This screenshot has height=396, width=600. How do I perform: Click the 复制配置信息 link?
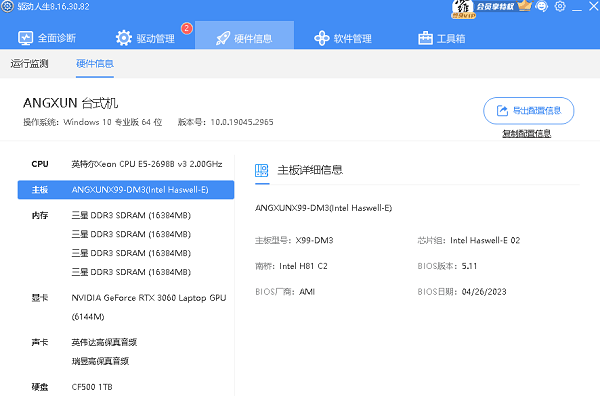(527, 133)
